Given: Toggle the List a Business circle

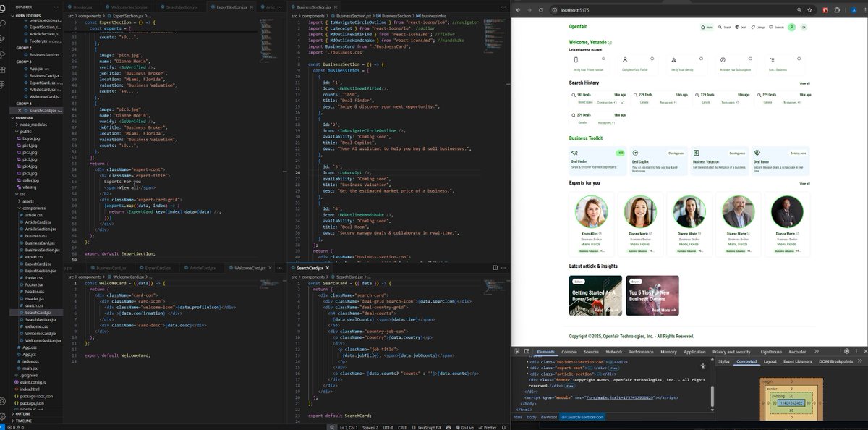Looking at the screenshot, I should pos(799,59).
